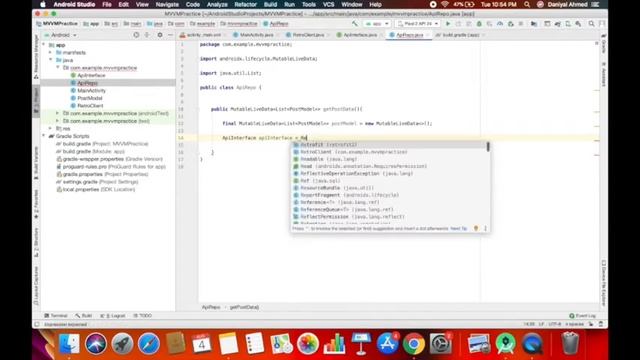The height and width of the screenshot is (360, 640).
Task: Click the collapse-all icon in Project panel header
Action: pos(147,35)
